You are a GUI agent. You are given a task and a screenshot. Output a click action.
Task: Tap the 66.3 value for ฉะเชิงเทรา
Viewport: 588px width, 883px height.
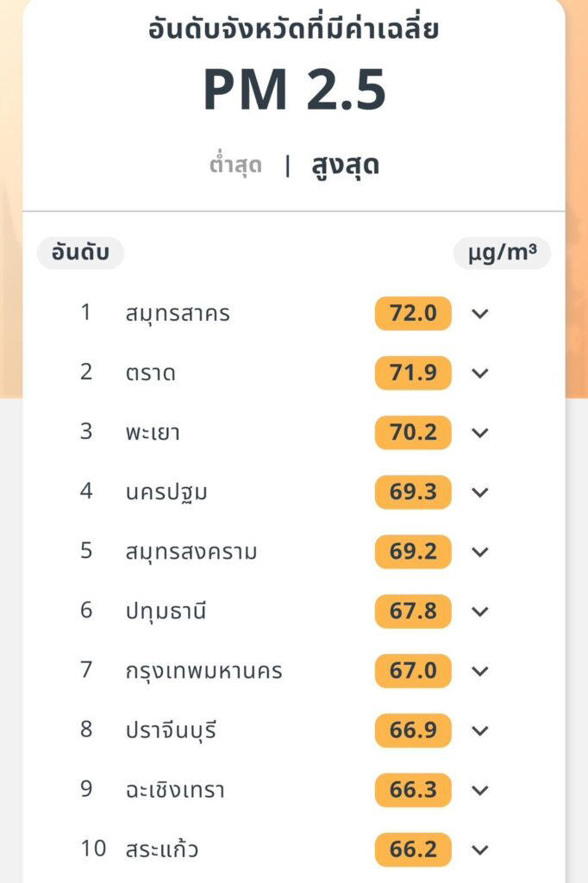coord(412,789)
